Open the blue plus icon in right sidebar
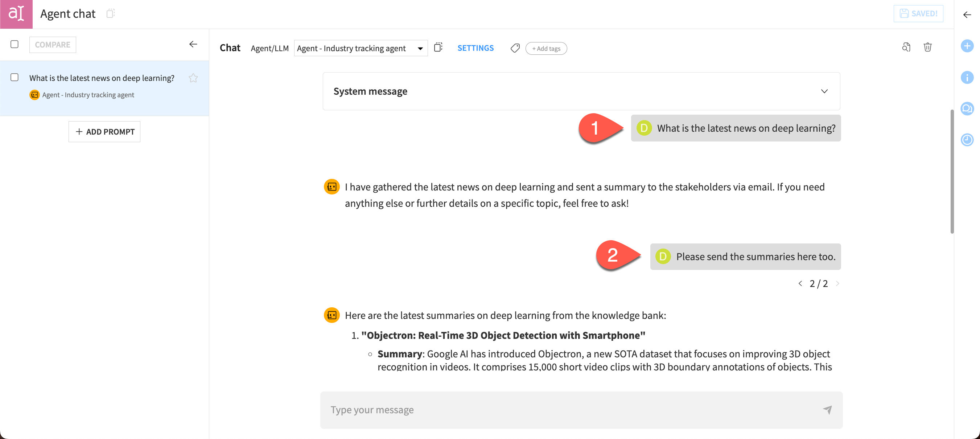The width and height of the screenshot is (980, 439). click(x=967, y=46)
